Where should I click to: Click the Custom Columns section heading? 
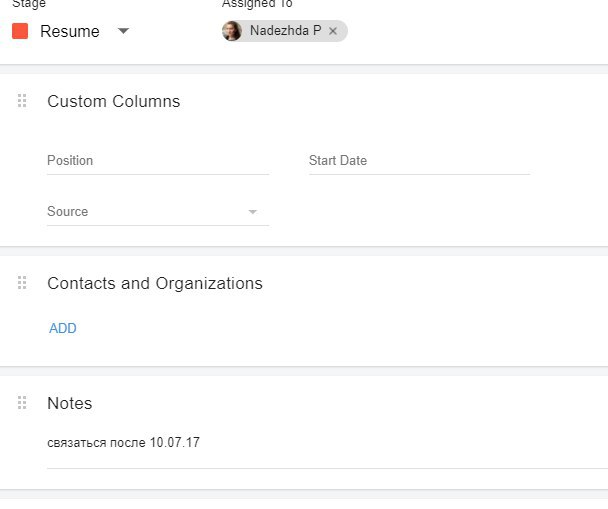pyautogui.click(x=113, y=101)
